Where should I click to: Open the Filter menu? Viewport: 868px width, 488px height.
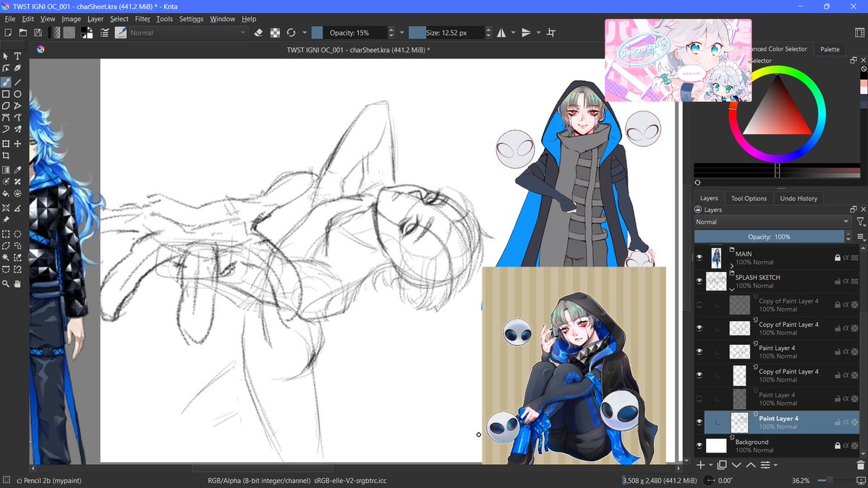tap(142, 19)
